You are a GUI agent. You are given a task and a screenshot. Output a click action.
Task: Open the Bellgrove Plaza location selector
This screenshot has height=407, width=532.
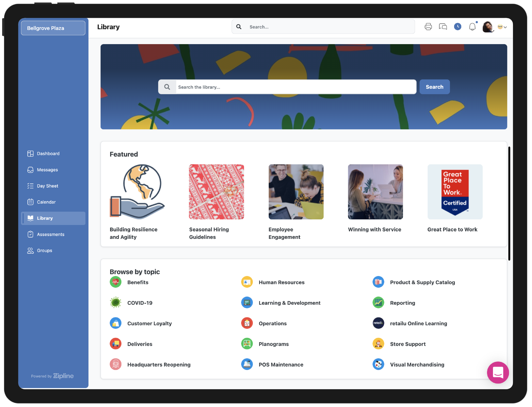(53, 28)
